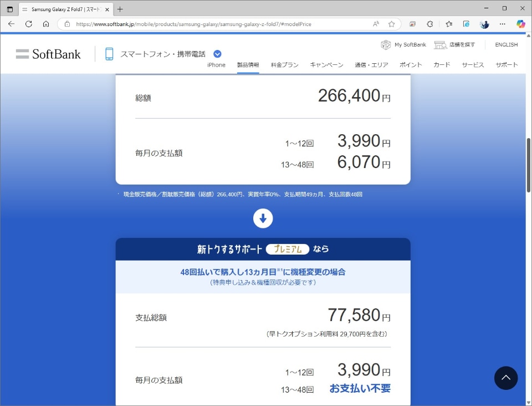This screenshot has width=532, height=406.
Task: Click 48回払いで購入し13カ月目 heading
Action: (263, 272)
